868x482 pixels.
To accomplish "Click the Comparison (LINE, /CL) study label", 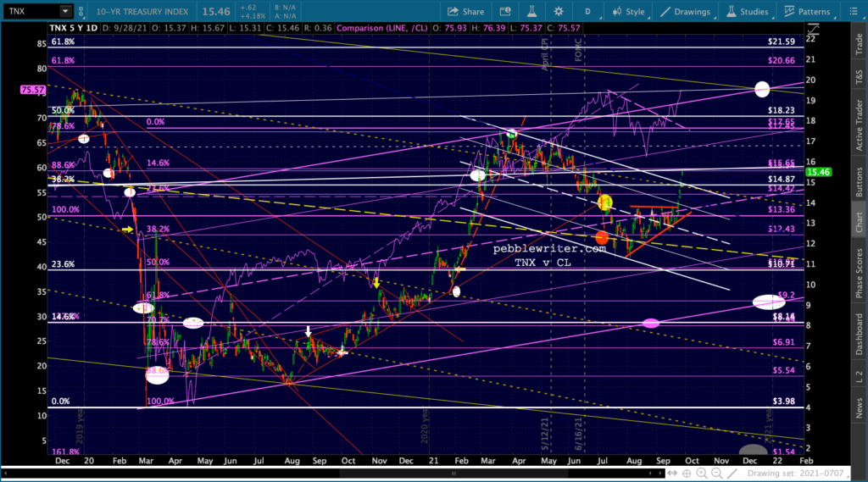I will 383,28.
